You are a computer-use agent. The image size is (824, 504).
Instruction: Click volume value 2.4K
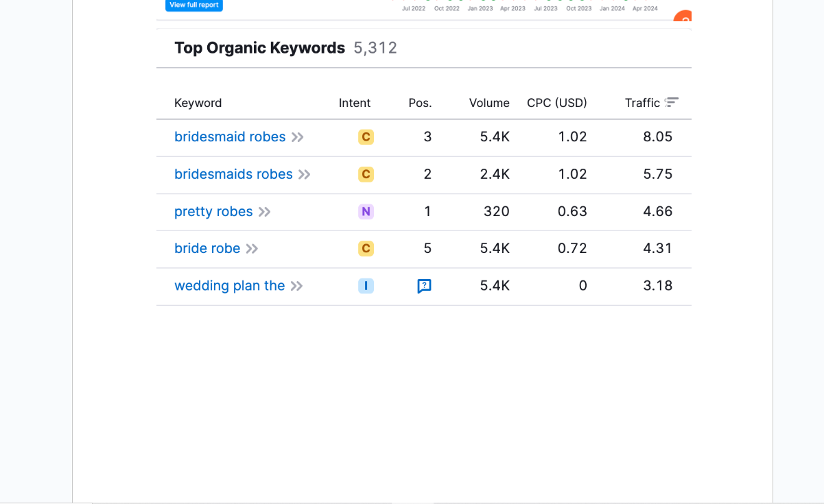[495, 174]
